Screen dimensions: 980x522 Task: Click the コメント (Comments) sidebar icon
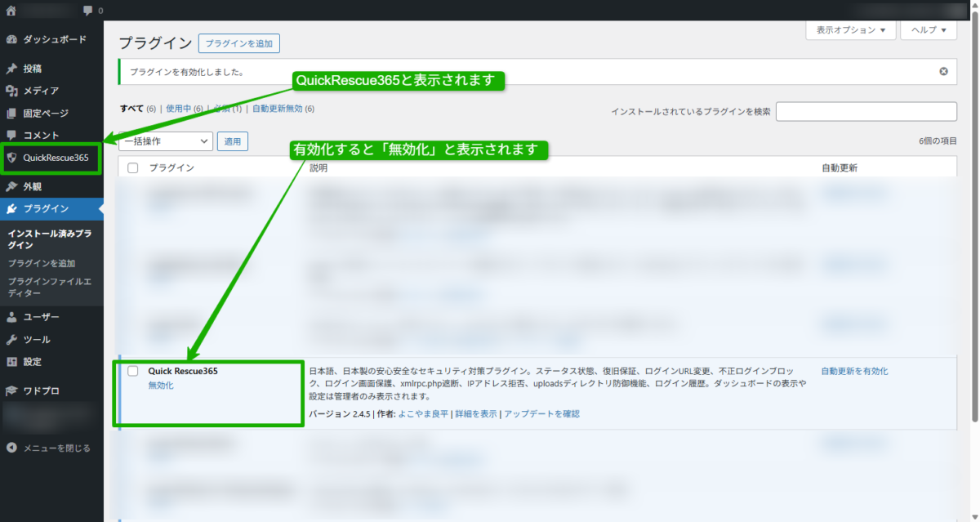tap(13, 135)
